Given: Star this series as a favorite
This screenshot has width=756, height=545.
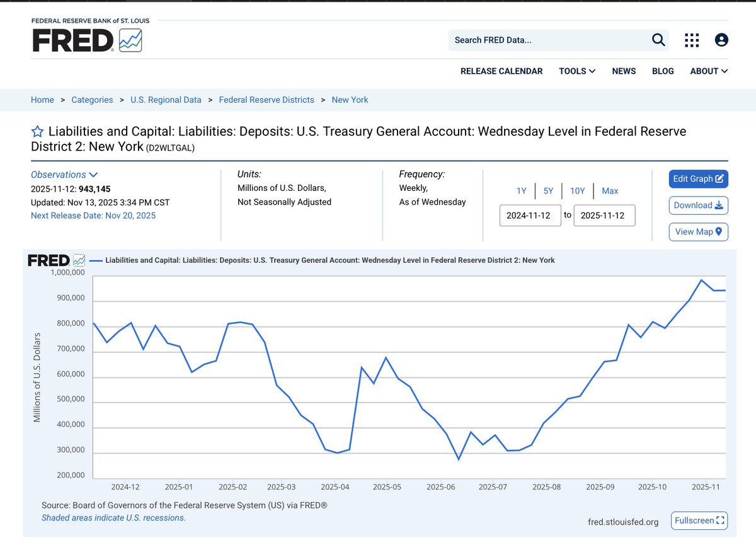Looking at the screenshot, I should pos(37,131).
